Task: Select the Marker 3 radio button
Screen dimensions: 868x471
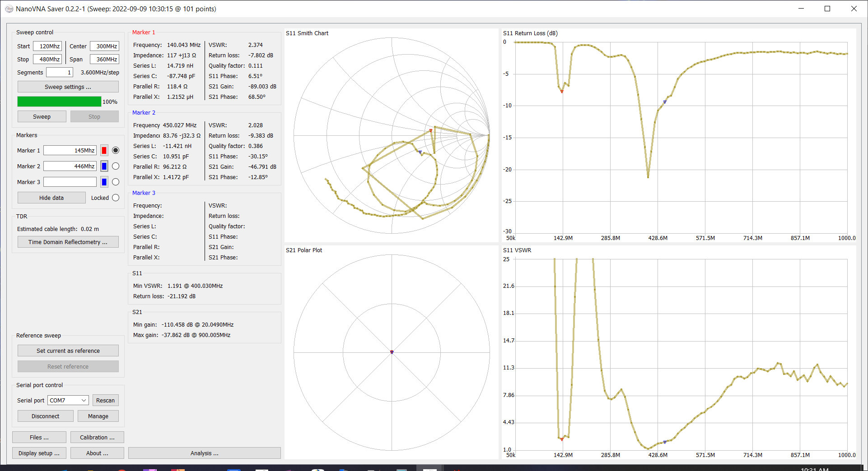Action: click(x=116, y=182)
